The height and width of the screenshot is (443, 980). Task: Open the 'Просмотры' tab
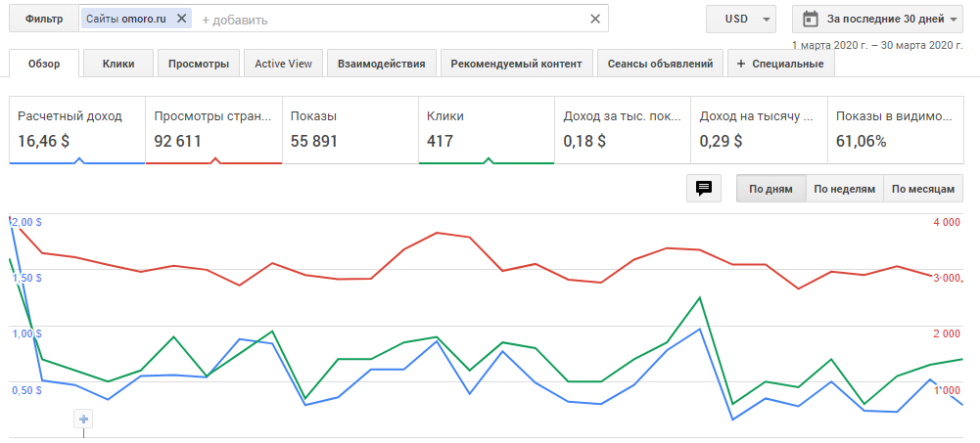pyautogui.click(x=198, y=64)
